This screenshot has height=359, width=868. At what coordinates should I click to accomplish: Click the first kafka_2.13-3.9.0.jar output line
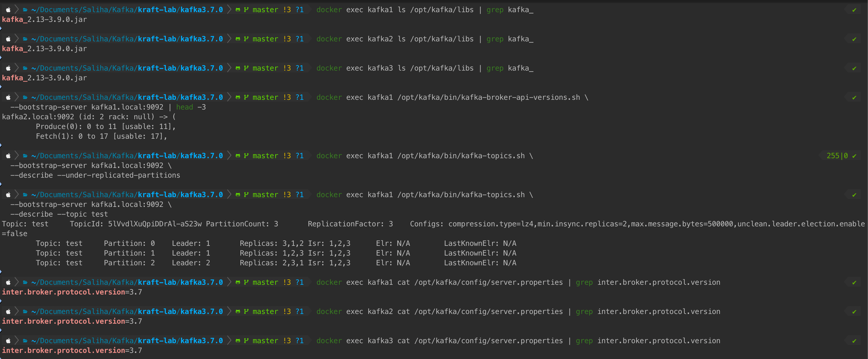tap(44, 19)
